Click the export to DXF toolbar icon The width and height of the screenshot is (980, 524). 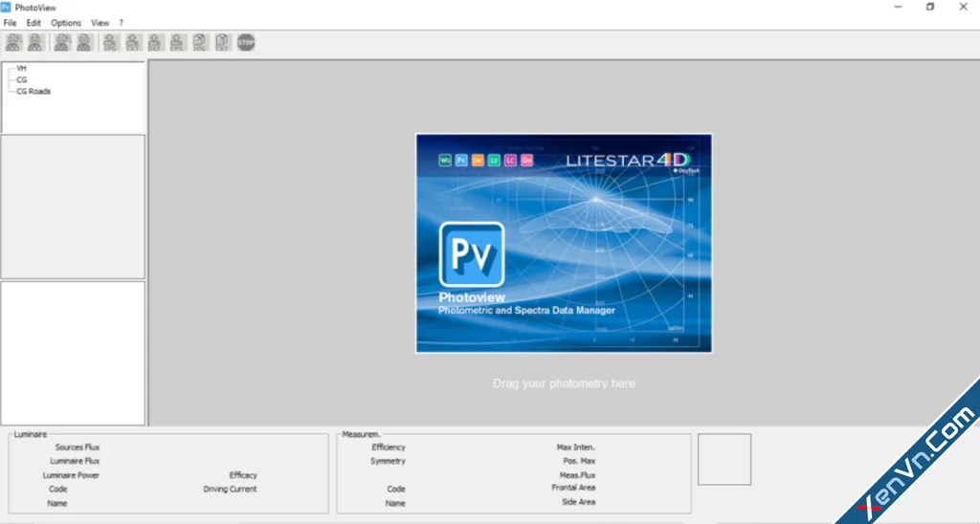click(x=155, y=42)
